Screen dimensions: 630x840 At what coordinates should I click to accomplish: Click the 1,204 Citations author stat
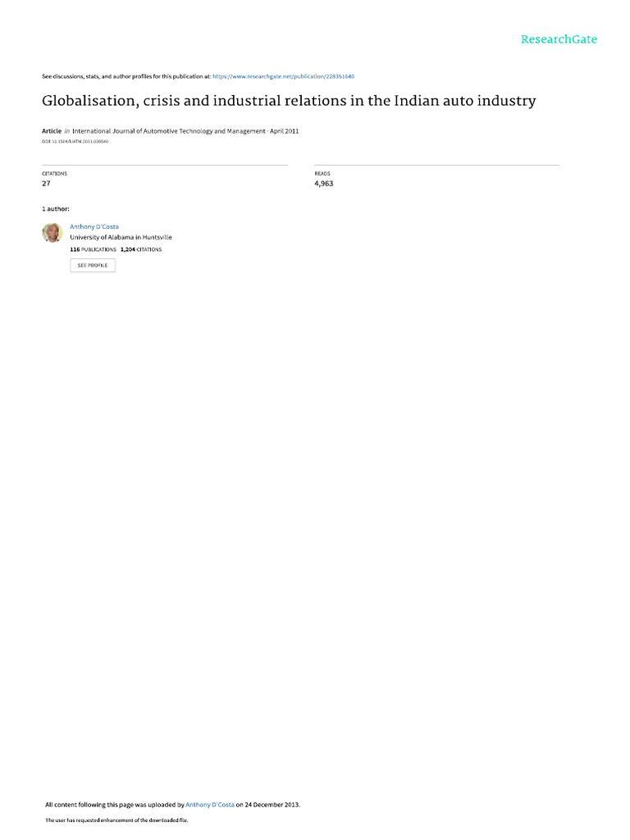(141, 249)
